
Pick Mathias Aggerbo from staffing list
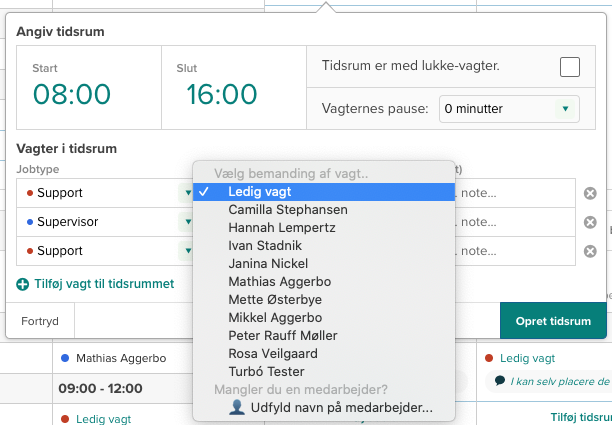point(279,281)
